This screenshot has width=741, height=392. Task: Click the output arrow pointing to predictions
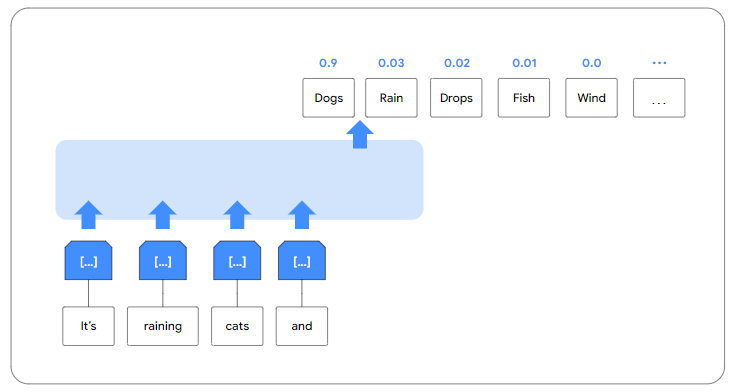(x=360, y=134)
